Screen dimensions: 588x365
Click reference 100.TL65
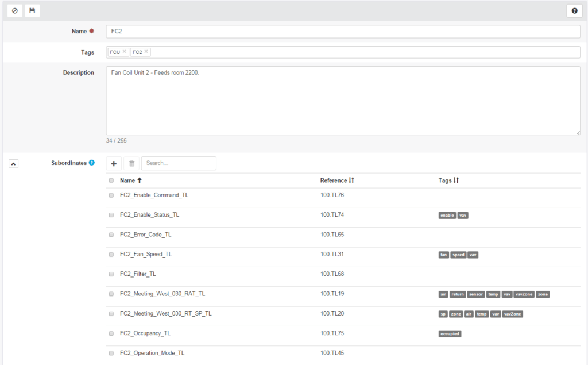pyautogui.click(x=332, y=235)
